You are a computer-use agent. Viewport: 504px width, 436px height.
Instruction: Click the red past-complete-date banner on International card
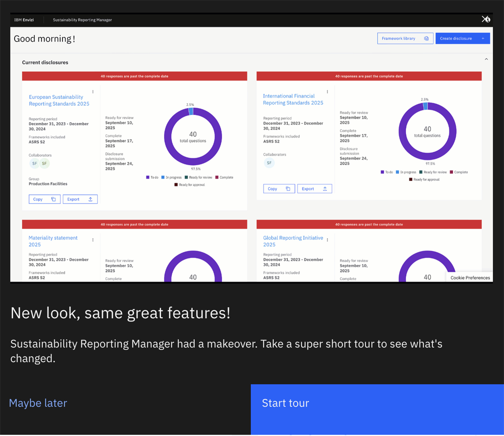[369, 76]
